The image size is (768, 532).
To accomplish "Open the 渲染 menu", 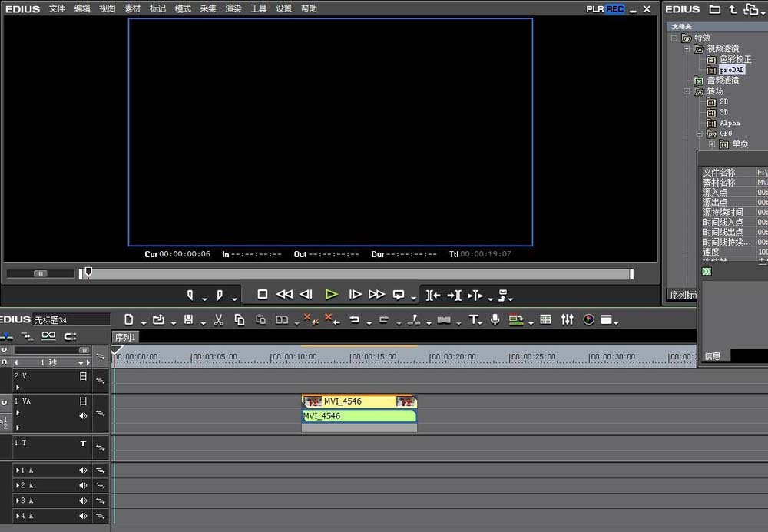I will (233, 8).
